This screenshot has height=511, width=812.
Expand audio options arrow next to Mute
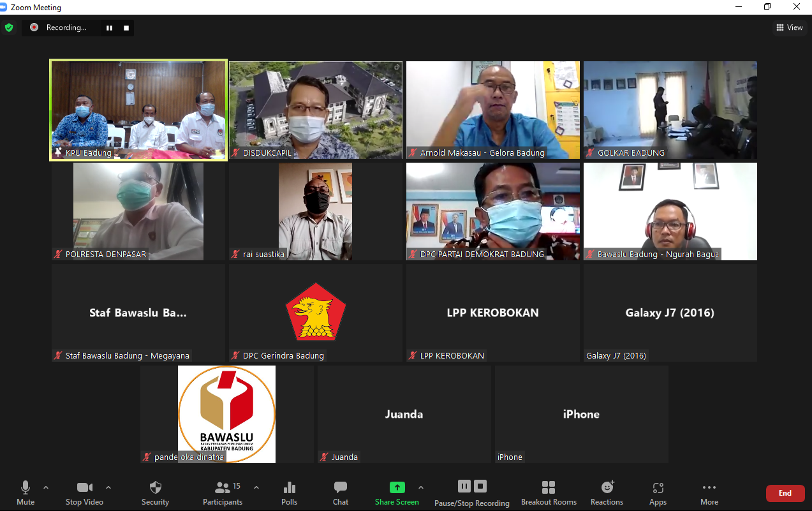coord(46,487)
